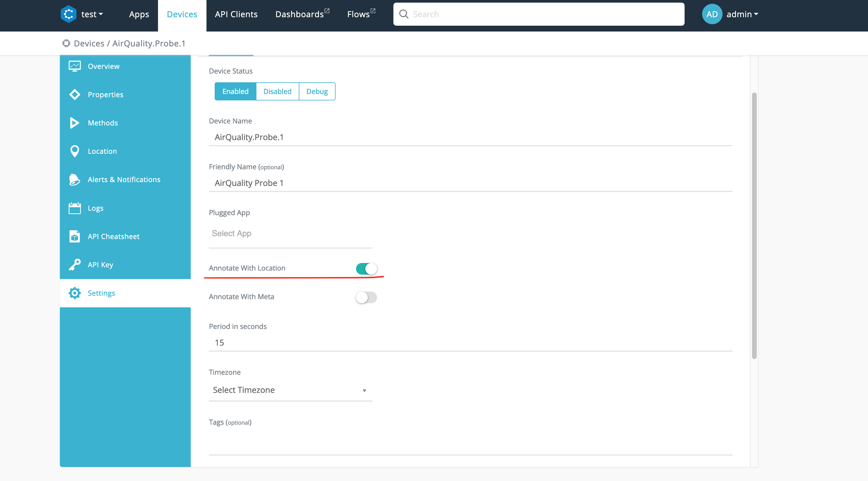Click the Alerts & Notifications bell icon
The image size is (868, 481).
(74, 179)
